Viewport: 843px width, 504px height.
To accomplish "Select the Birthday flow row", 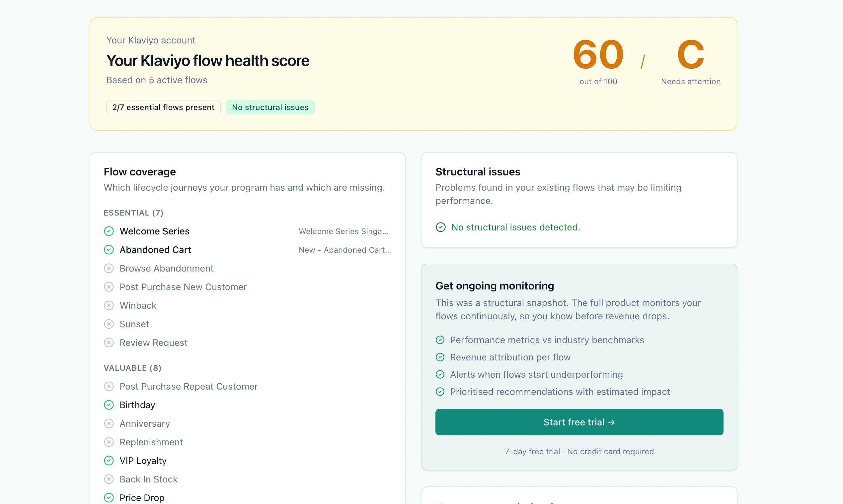I will tap(248, 405).
